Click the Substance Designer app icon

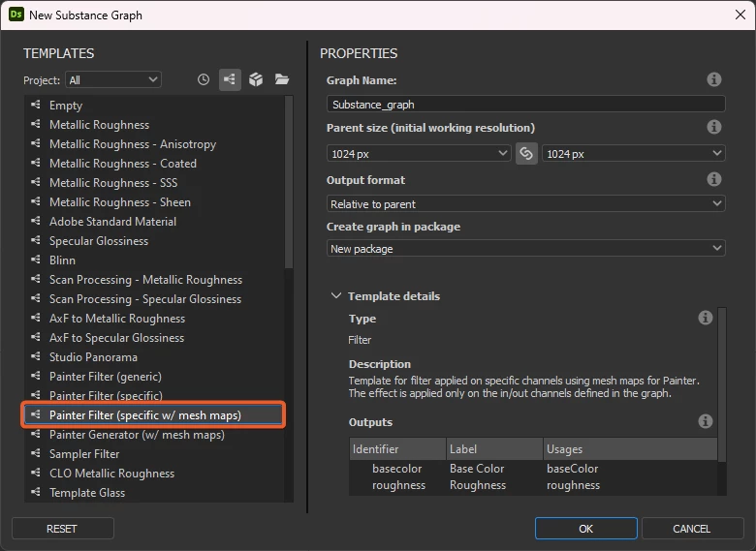[x=16, y=15]
